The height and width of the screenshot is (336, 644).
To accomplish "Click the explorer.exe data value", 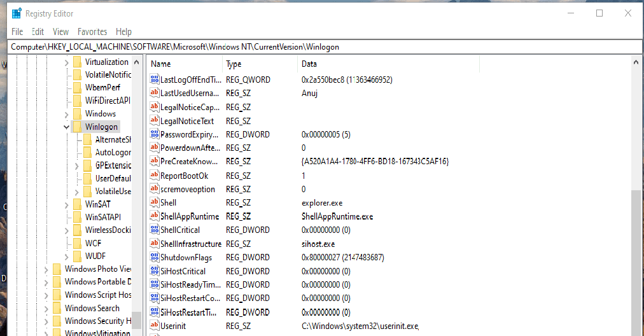I will click(x=322, y=203).
